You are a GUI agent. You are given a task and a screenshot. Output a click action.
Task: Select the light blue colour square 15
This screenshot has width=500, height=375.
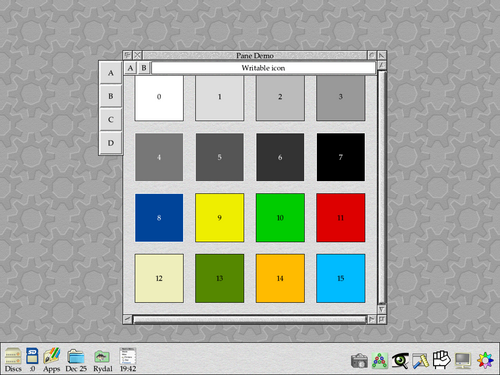pos(340,278)
